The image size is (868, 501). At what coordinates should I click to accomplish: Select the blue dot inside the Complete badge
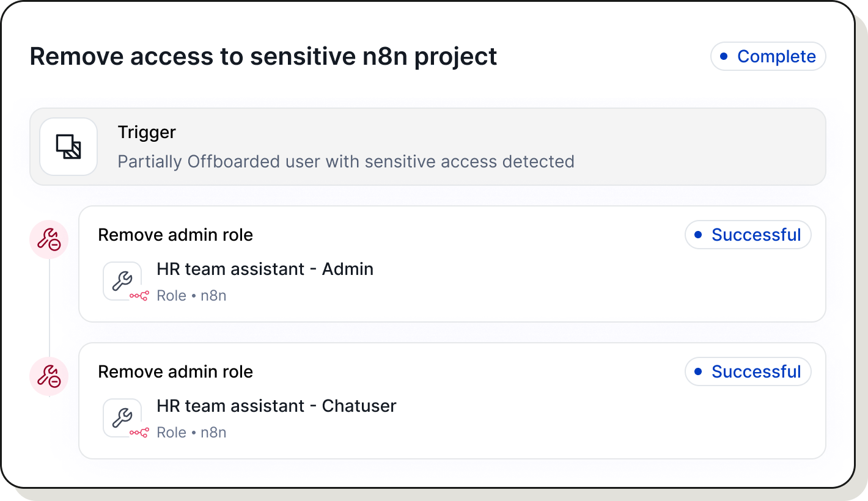(x=724, y=56)
